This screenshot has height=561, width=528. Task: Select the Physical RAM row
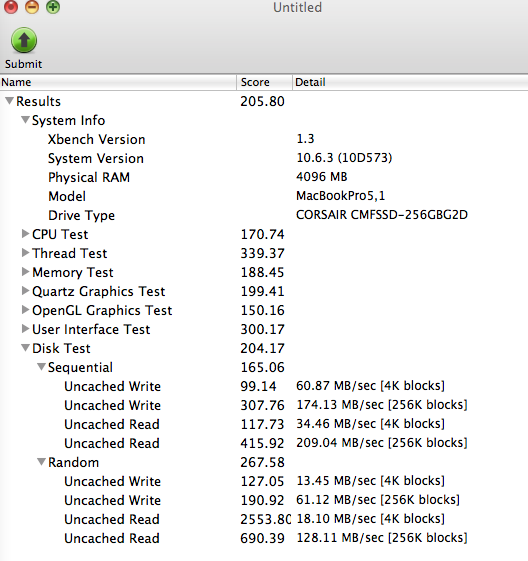264,177
